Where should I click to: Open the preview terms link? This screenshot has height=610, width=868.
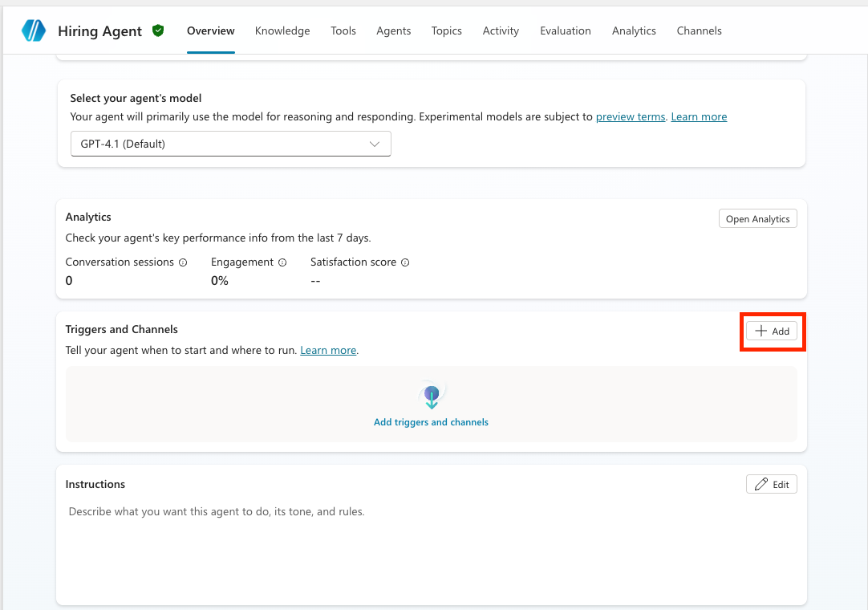[631, 117]
